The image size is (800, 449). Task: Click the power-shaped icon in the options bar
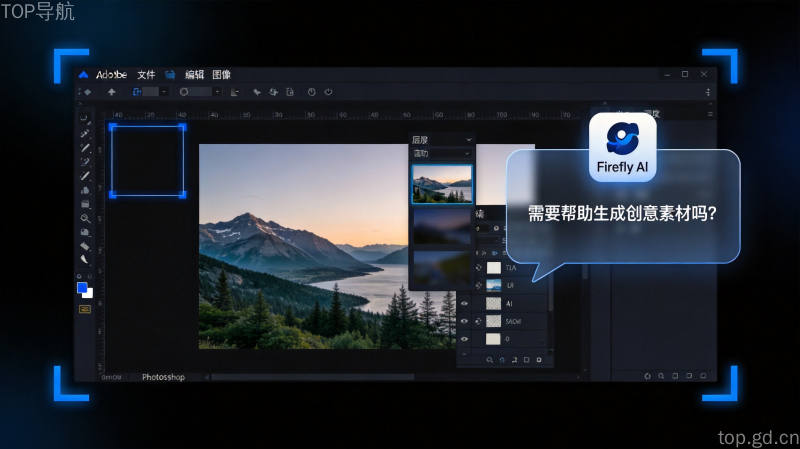(312, 92)
